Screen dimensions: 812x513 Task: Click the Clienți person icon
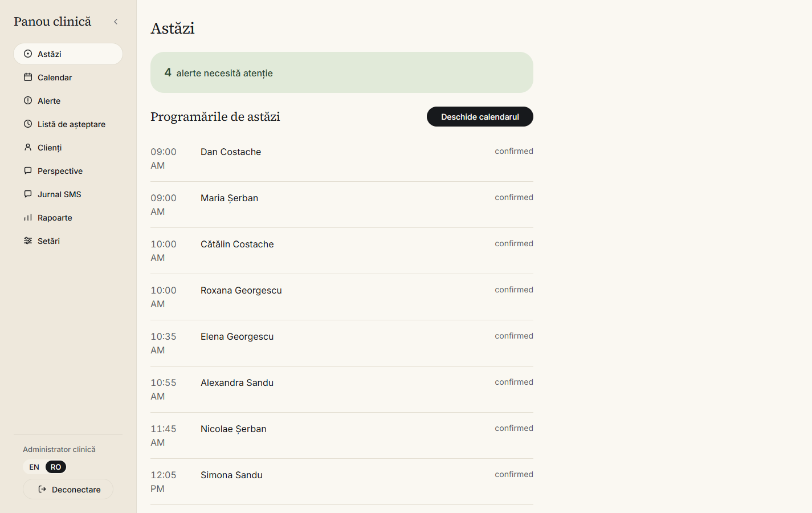[28, 148]
